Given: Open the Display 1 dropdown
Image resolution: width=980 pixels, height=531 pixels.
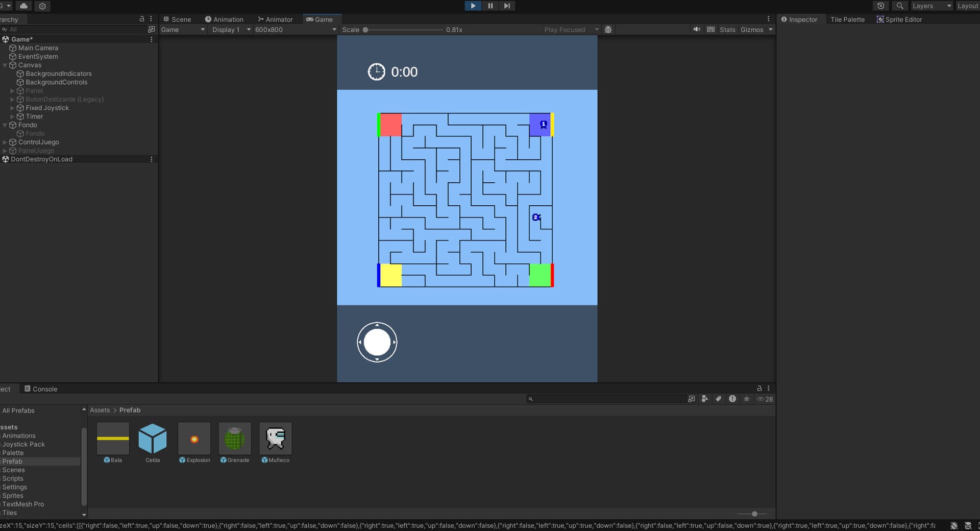Looking at the screenshot, I should pos(231,30).
